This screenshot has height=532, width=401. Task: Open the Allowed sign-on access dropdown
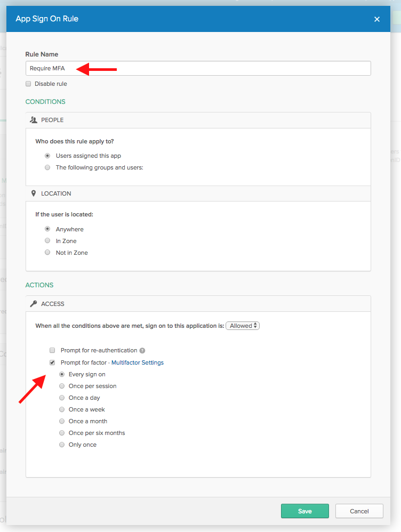coord(243,326)
